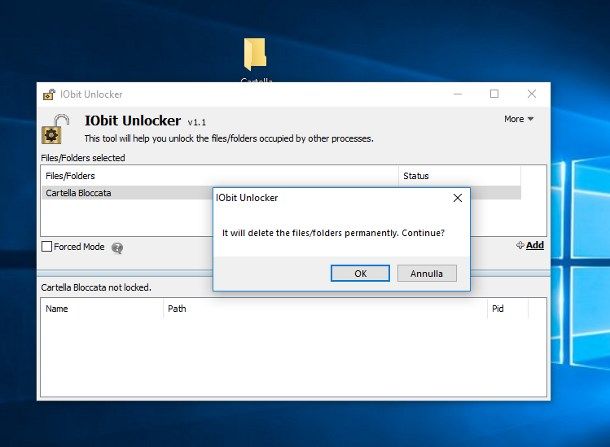
Task: Cancel deletion with the Annulla button
Action: (426, 273)
